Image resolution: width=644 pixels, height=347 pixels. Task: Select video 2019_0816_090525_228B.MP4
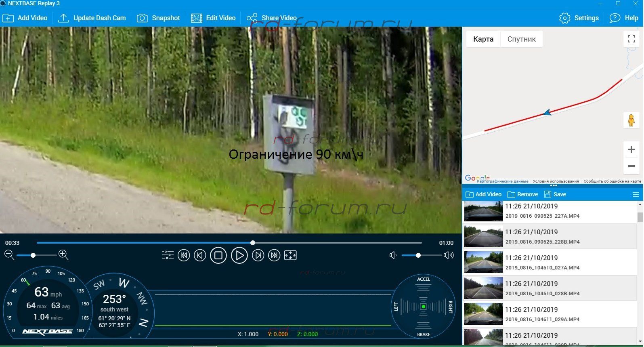click(x=550, y=237)
